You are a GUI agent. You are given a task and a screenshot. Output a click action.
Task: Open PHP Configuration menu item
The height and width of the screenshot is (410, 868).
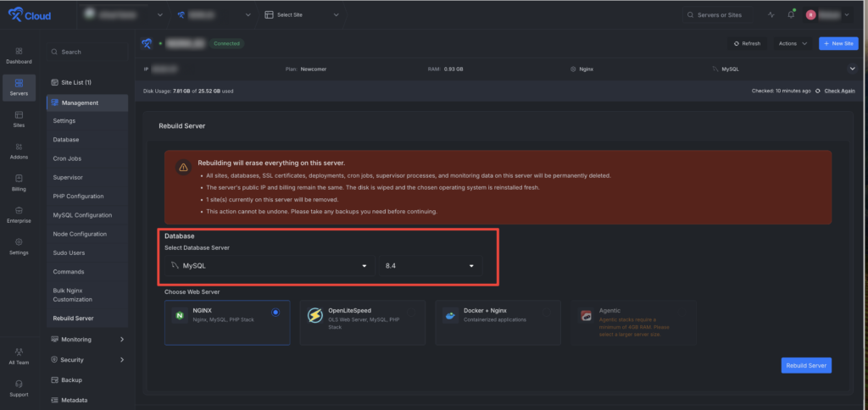78,196
